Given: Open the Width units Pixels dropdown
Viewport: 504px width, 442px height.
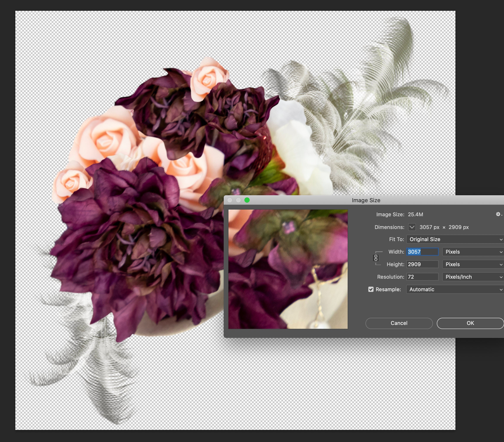Looking at the screenshot, I should (x=473, y=252).
